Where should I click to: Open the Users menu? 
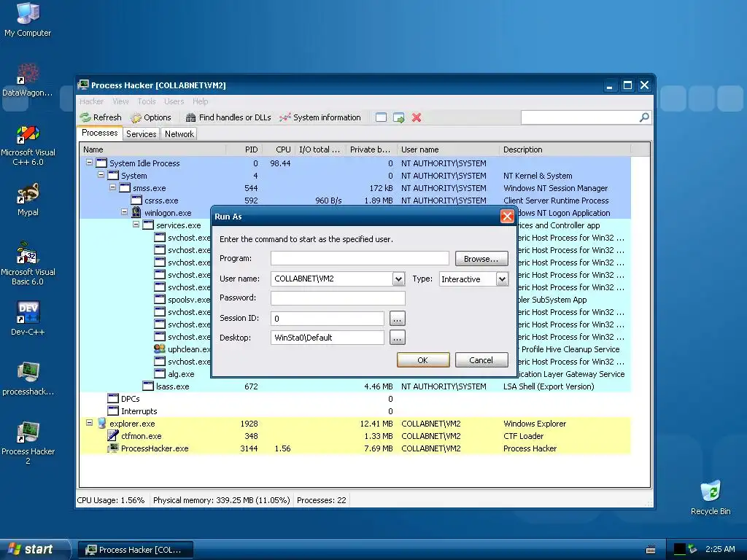pos(174,101)
